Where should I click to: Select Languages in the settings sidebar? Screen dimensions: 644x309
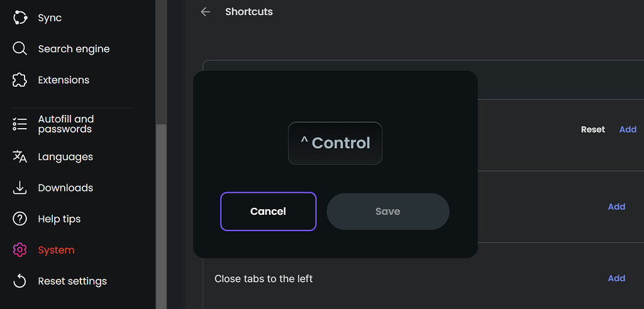click(65, 156)
